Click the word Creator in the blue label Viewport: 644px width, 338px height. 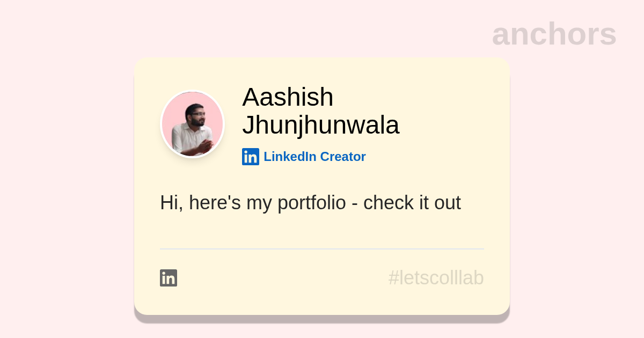pos(343,157)
